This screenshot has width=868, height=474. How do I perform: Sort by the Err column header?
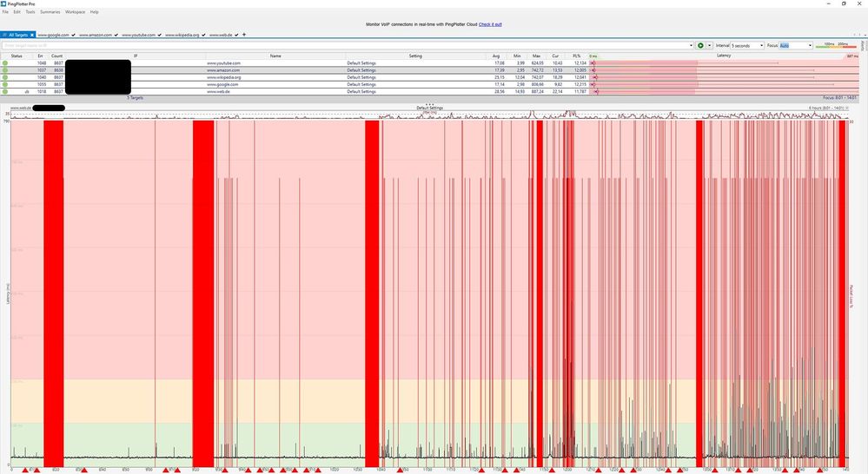click(x=40, y=56)
